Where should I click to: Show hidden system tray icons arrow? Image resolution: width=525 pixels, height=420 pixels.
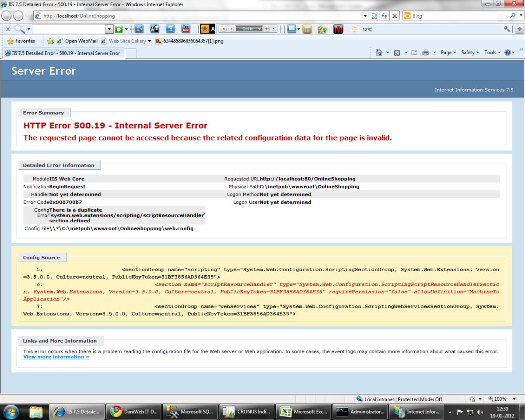(450, 412)
